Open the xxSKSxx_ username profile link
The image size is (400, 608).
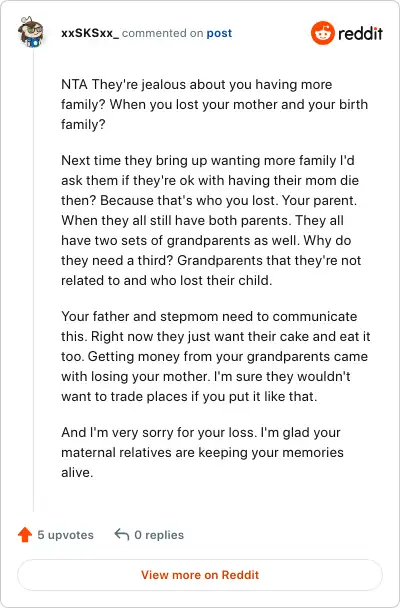[x=90, y=33]
